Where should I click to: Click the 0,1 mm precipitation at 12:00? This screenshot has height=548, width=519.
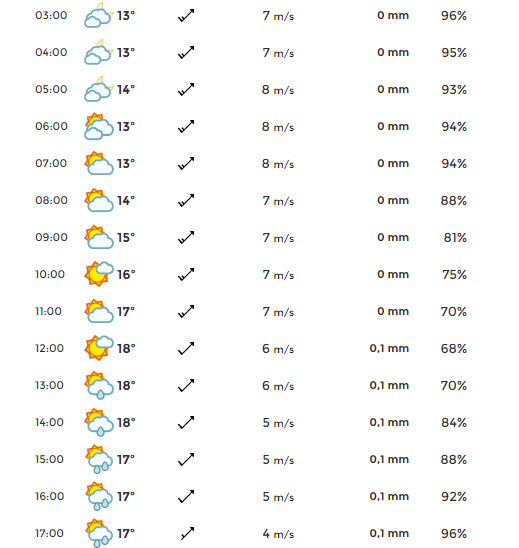[389, 348]
